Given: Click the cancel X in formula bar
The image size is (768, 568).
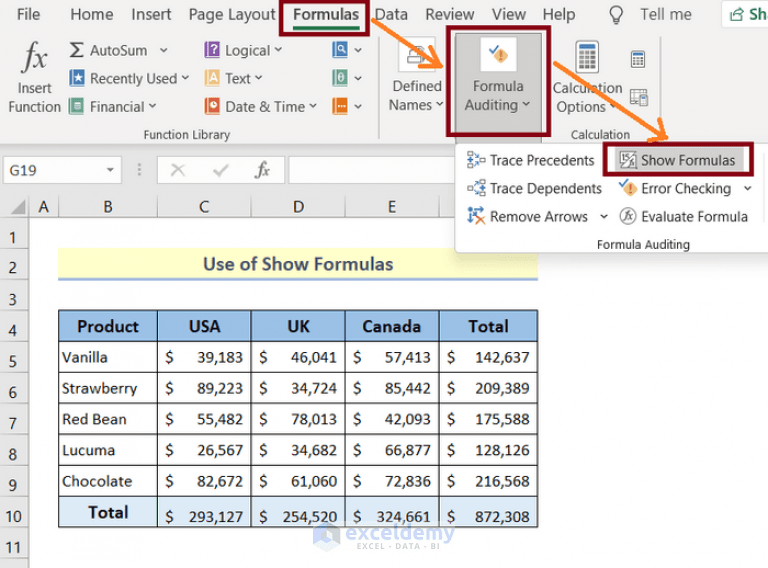Looking at the screenshot, I should tap(178, 170).
